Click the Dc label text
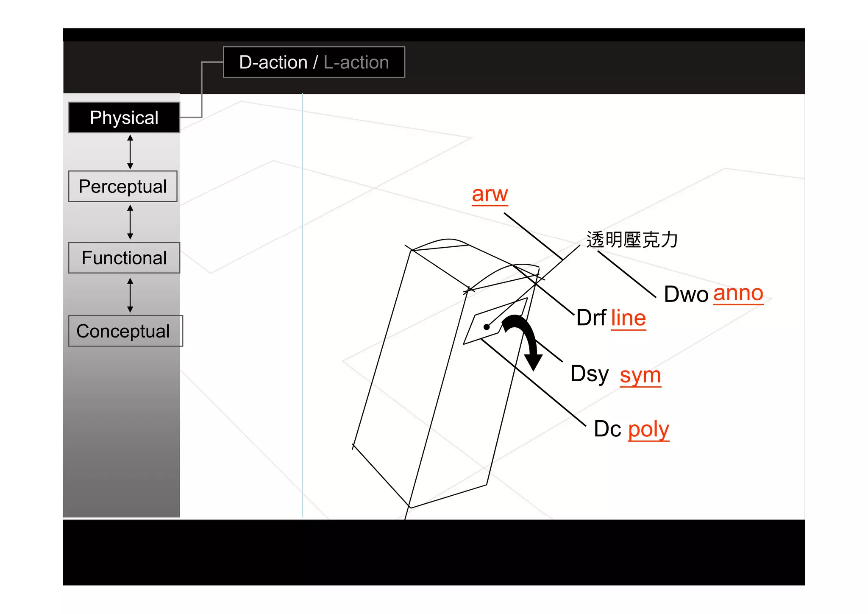This screenshot has width=868, height=614. coord(607,429)
